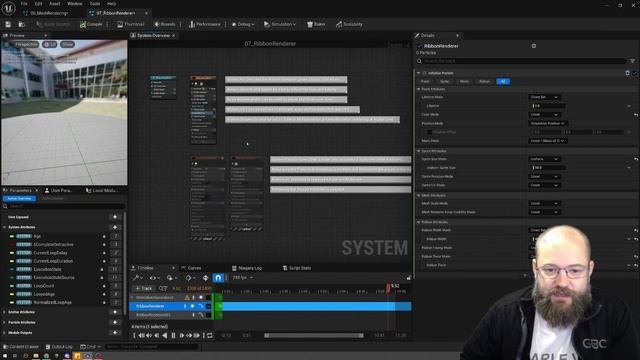The image size is (640, 360).
Task: Select the CurrentLoopDelay system attribute
Action: (51, 253)
